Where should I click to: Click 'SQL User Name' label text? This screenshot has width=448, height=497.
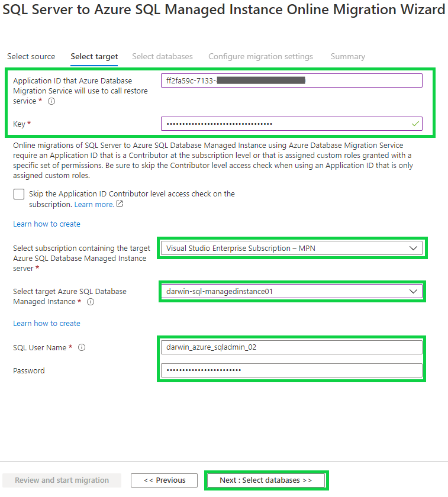pyautogui.click(x=40, y=348)
